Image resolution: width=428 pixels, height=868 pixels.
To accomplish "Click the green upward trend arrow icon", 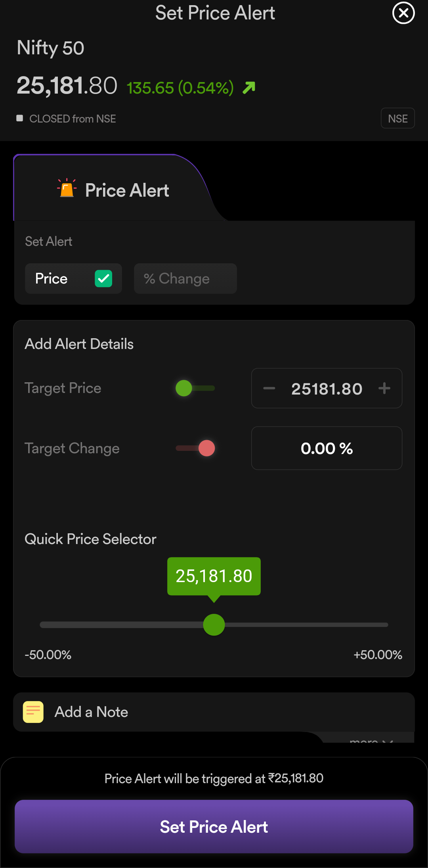I will point(249,88).
